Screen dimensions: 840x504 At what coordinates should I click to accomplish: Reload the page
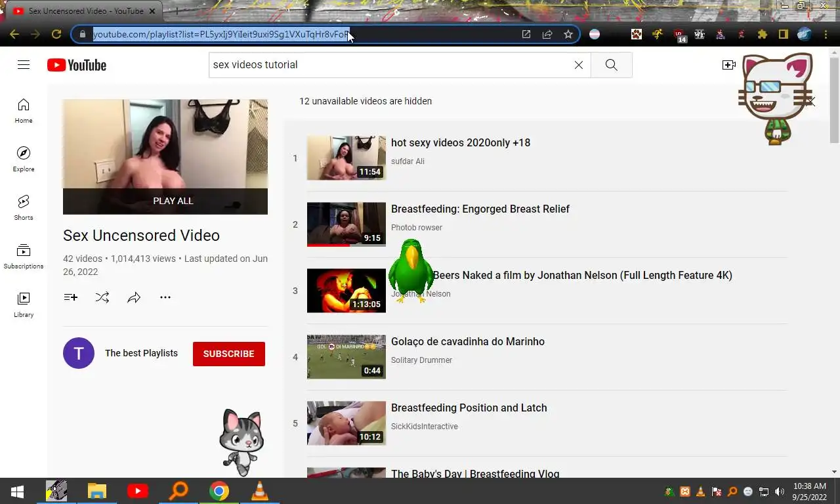pos(56,34)
